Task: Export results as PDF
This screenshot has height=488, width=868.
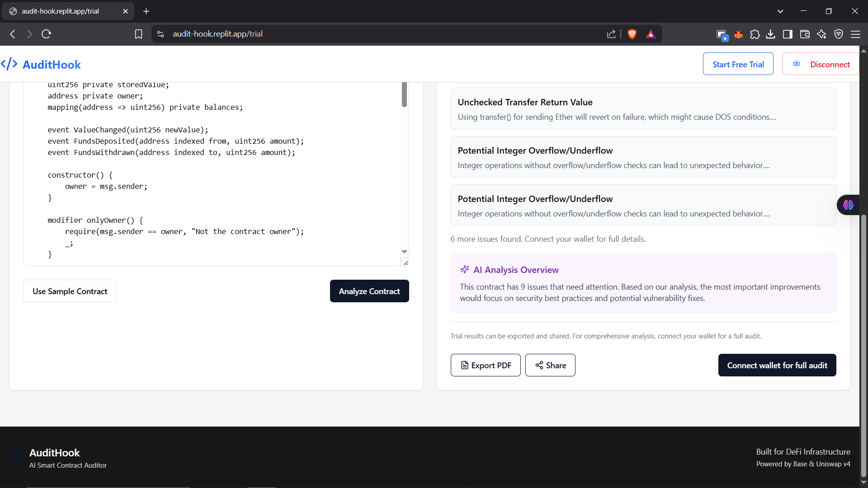Action: tap(486, 365)
